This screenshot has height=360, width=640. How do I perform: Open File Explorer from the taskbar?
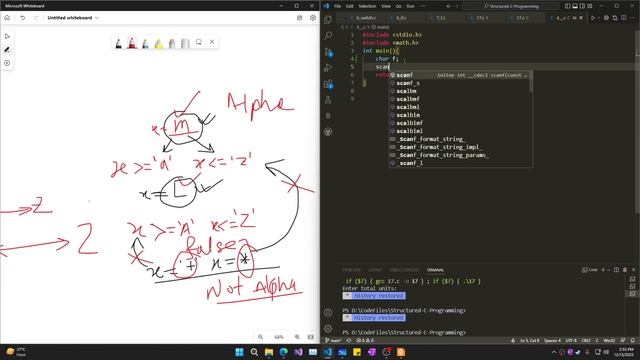pyautogui.click(x=269, y=352)
